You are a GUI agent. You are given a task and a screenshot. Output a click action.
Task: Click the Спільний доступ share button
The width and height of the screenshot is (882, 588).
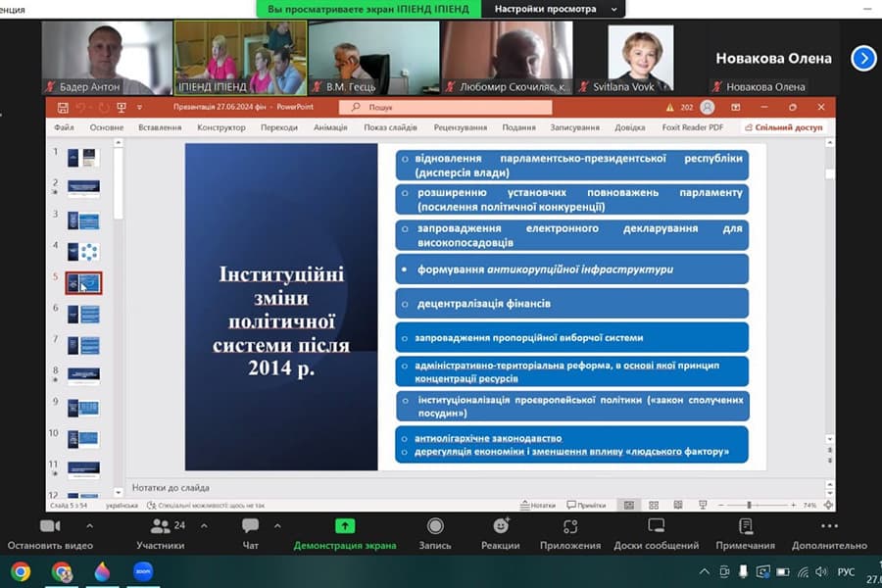tap(783, 127)
